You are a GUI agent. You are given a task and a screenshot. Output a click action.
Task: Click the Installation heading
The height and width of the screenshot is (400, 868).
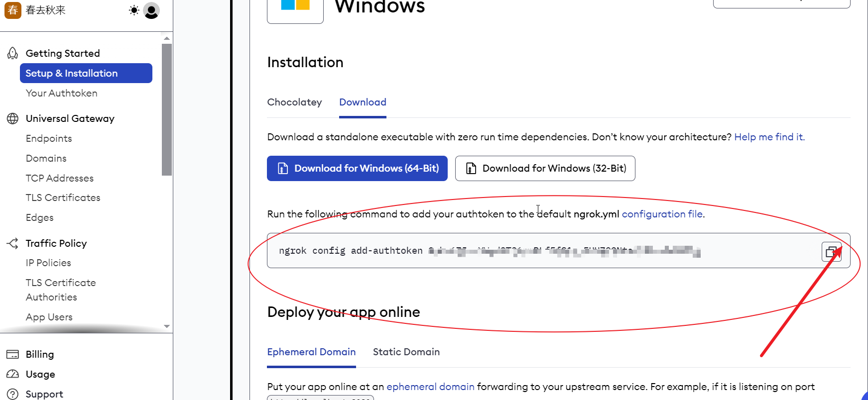pyautogui.click(x=305, y=62)
